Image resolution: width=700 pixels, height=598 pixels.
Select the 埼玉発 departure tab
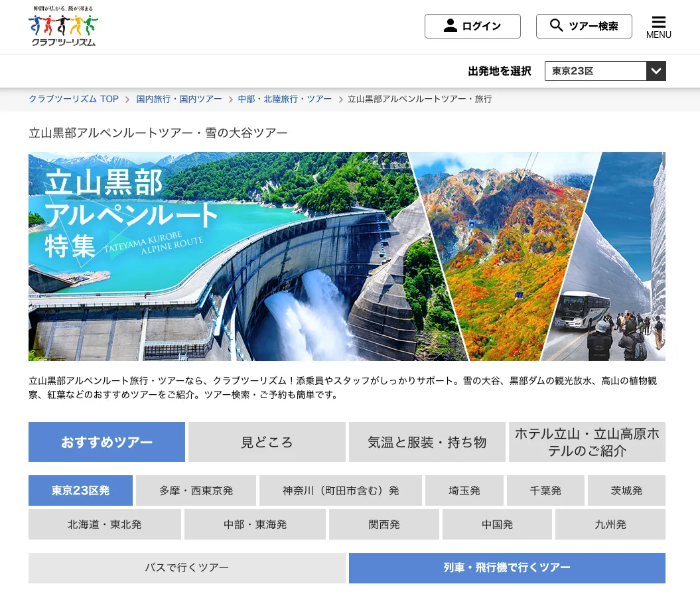tap(464, 490)
